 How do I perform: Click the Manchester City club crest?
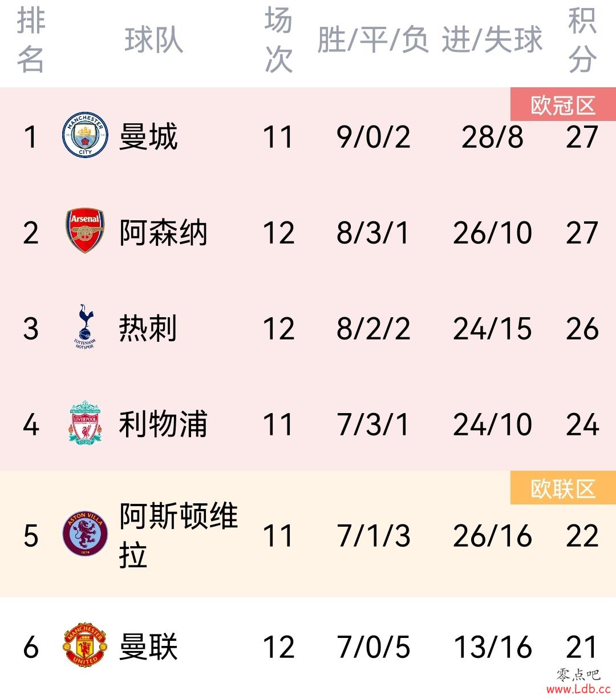pos(85,135)
